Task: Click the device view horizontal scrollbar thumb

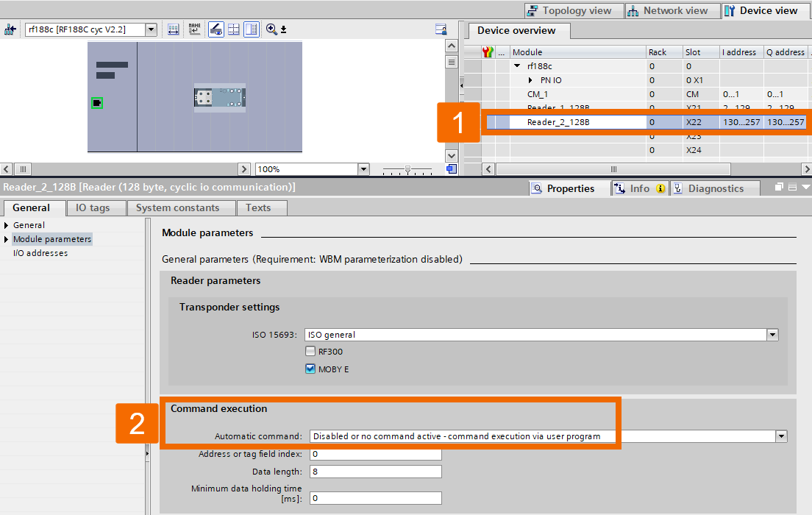Action: click(23, 169)
